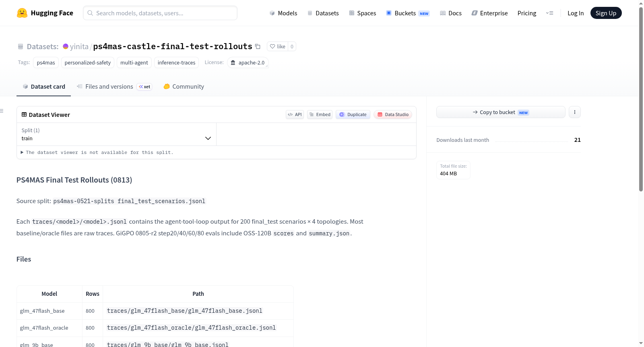Open the Models page
Screen dimensions: 644x347
coord(283,13)
